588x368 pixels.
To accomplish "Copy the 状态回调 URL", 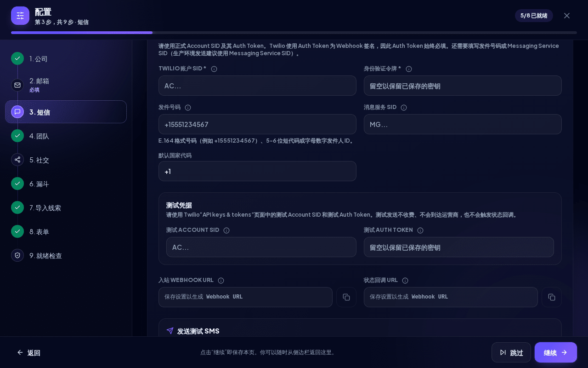I will click(x=552, y=297).
